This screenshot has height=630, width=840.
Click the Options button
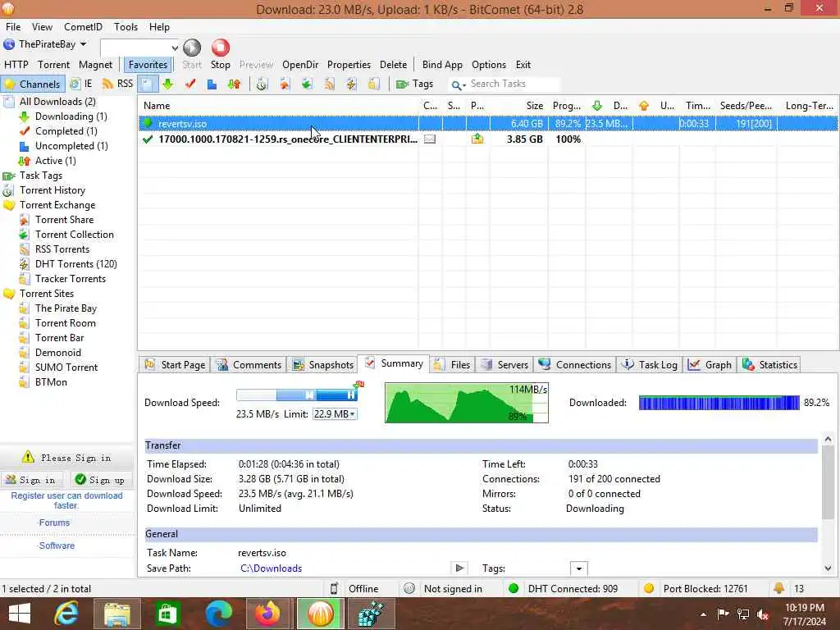(x=489, y=64)
